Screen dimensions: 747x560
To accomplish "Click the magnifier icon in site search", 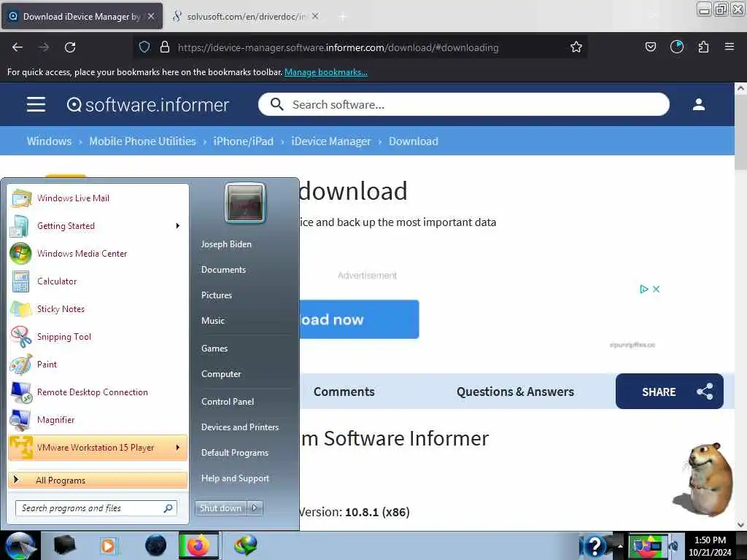I will 276,104.
